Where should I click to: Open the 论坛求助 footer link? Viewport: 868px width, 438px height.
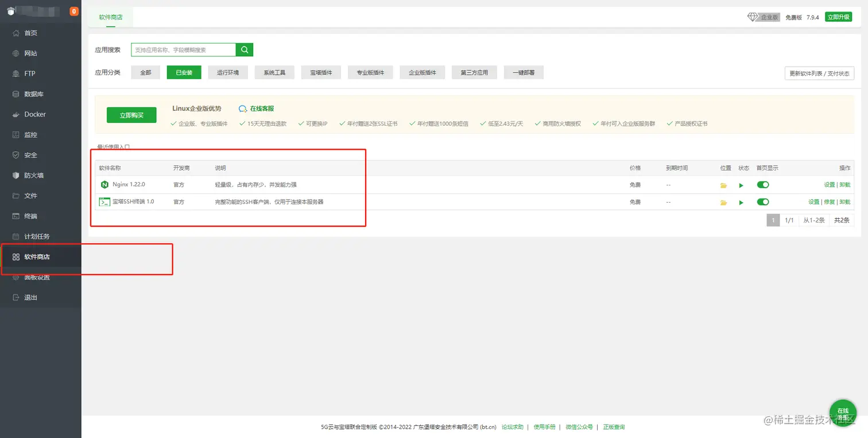[x=513, y=427]
